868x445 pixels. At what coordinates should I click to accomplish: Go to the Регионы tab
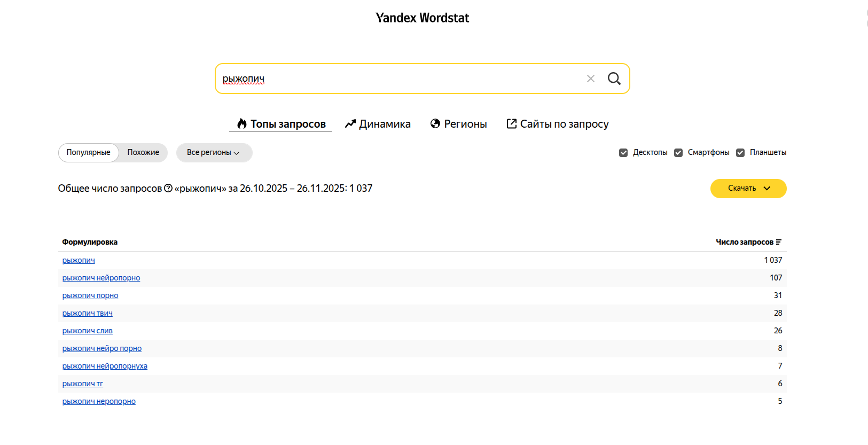[459, 124]
